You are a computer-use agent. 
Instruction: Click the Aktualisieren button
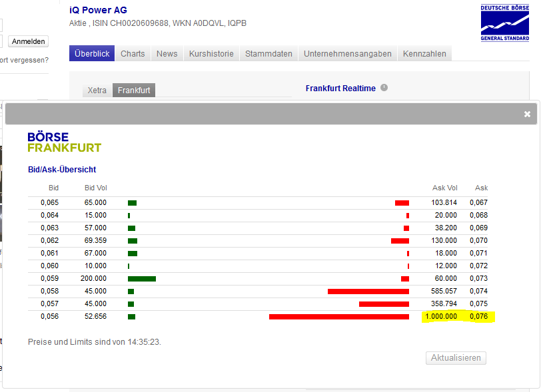(456, 358)
